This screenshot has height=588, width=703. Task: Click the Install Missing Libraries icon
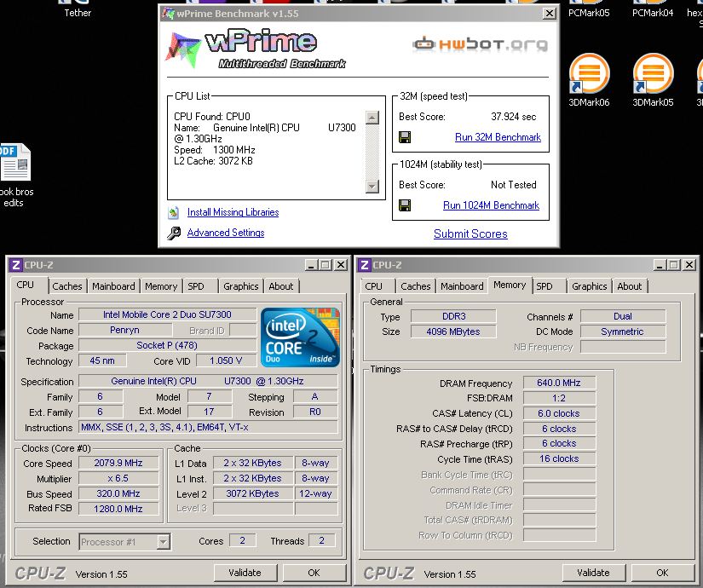pyautogui.click(x=174, y=212)
